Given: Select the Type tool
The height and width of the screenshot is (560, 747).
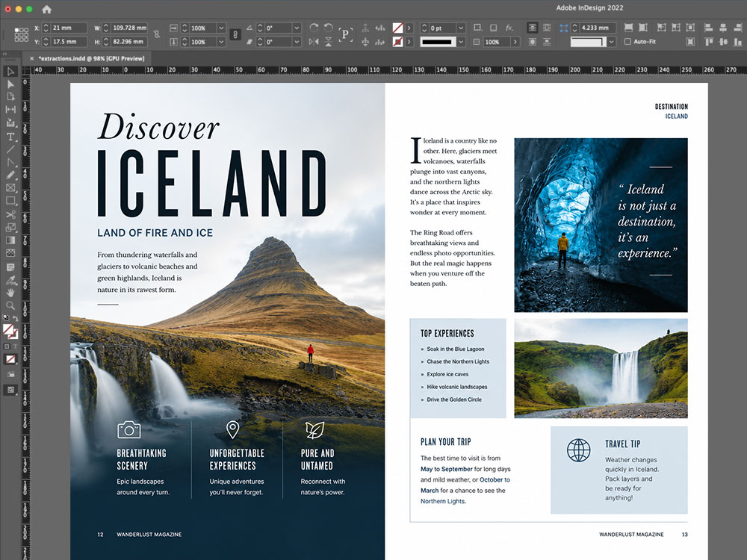Looking at the screenshot, I should (x=10, y=137).
